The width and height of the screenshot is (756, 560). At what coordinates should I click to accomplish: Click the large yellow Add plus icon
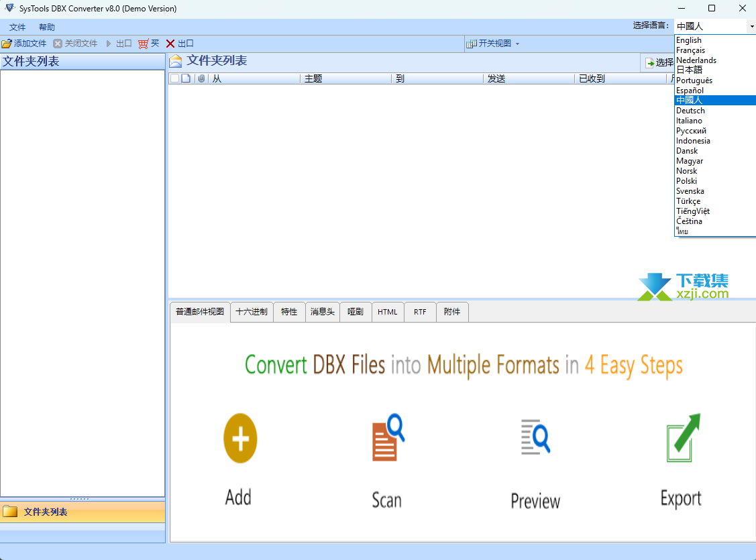(x=240, y=439)
